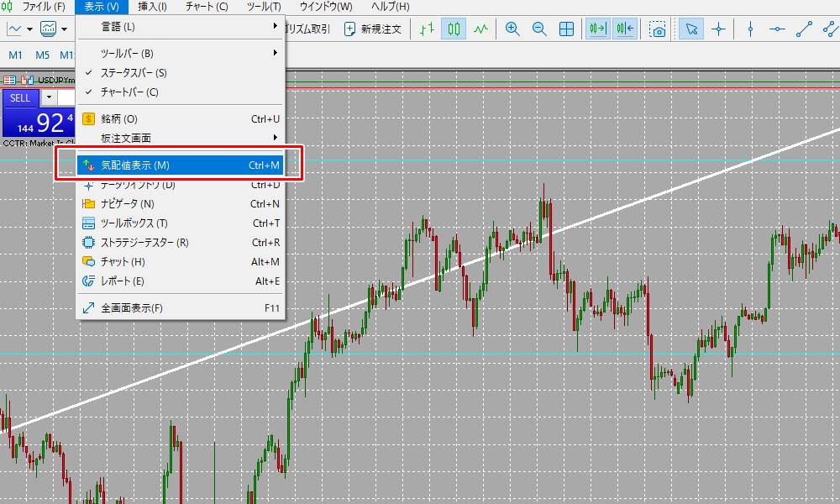Switch to line chart icon

coord(480,29)
